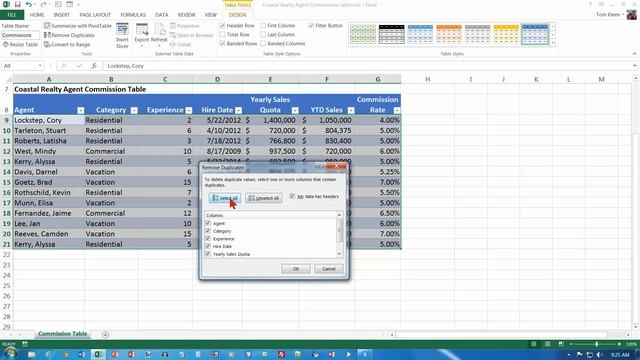The width and height of the screenshot is (640, 360).
Task: Apply the orange table style swatch
Action: click(449, 34)
